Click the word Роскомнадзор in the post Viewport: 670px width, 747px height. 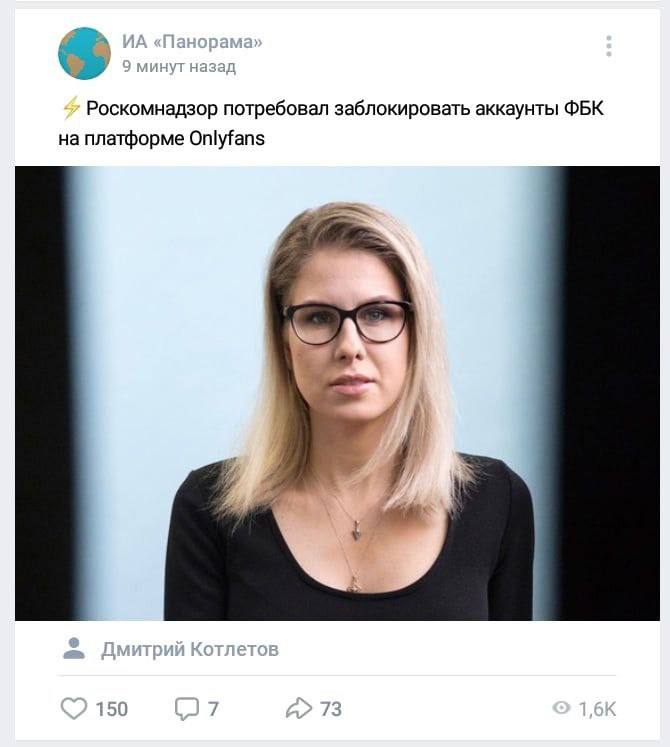coord(152,109)
